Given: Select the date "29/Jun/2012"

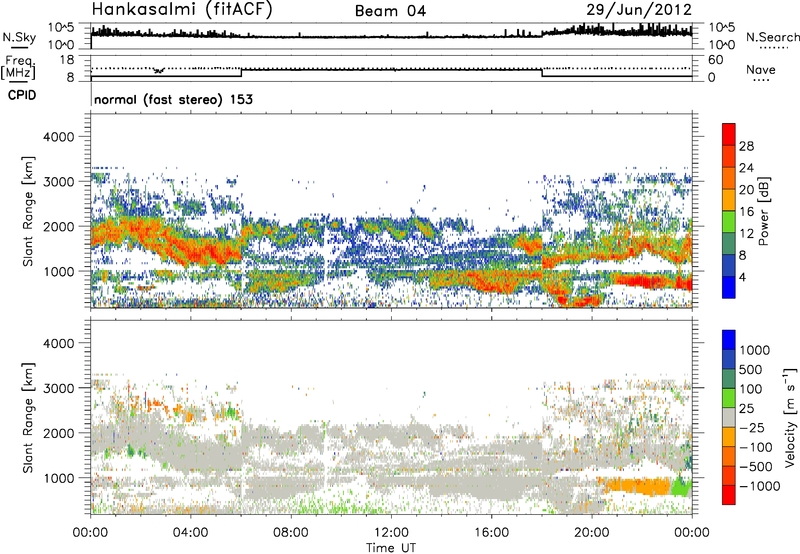Looking at the screenshot, I should 639,9.
